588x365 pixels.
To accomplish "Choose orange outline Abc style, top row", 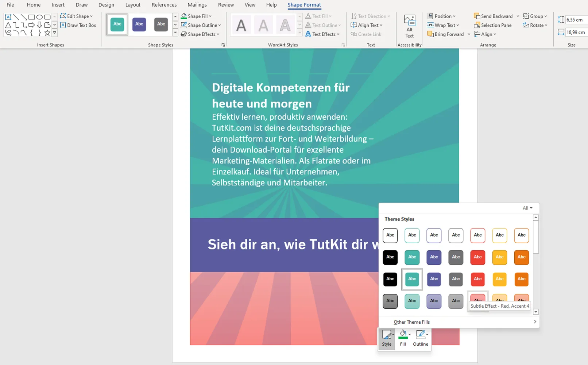I will point(522,235).
